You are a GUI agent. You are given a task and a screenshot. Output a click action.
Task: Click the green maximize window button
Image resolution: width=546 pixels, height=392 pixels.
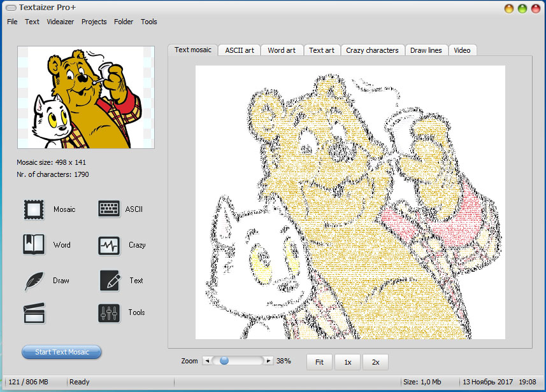(x=522, y=9)
